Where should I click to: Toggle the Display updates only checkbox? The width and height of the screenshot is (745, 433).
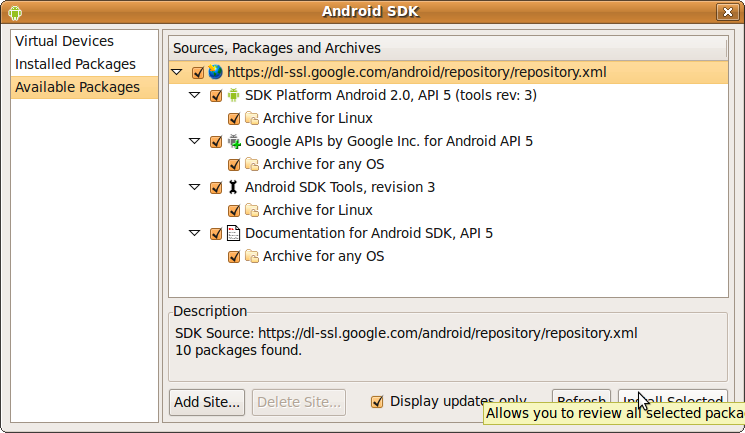(x=377, y=402)
